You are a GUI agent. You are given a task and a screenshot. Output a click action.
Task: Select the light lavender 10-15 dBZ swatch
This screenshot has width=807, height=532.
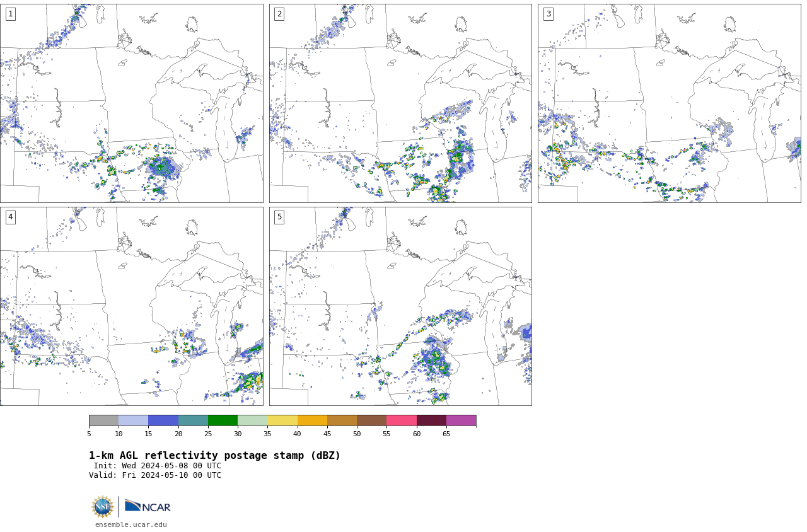(x=133, y=420)
